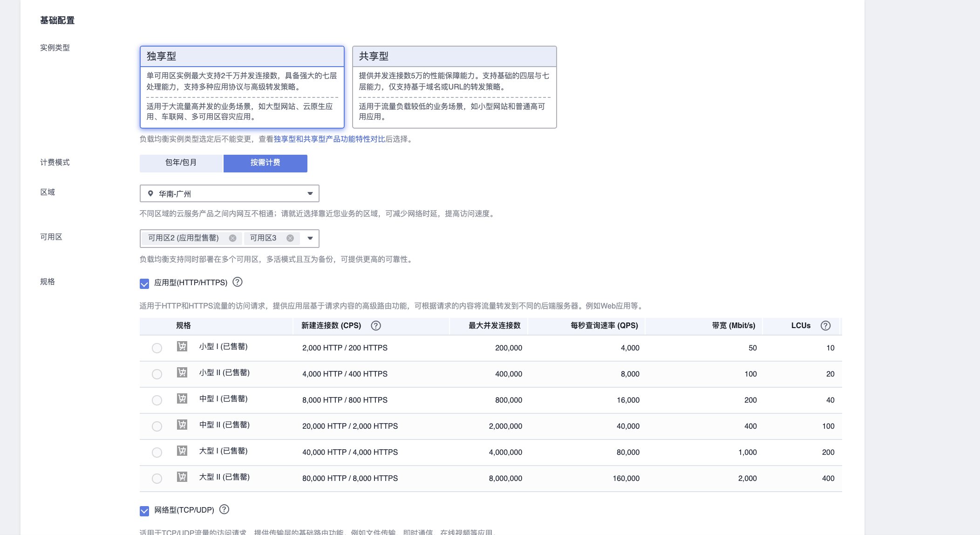980x535 pixels.
Task: Remove the 可用区2 (应用型售罄) tag
Action: pos(233,238)
